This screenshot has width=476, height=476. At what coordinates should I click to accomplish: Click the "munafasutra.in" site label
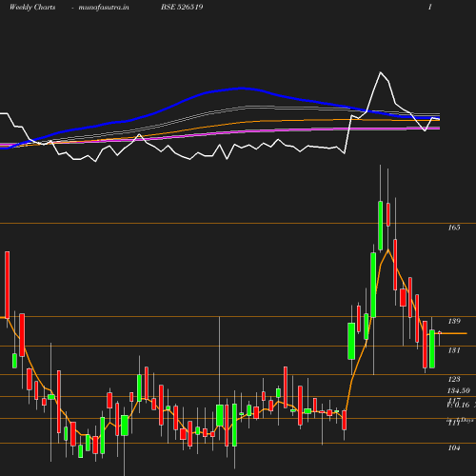click(104, 7)
